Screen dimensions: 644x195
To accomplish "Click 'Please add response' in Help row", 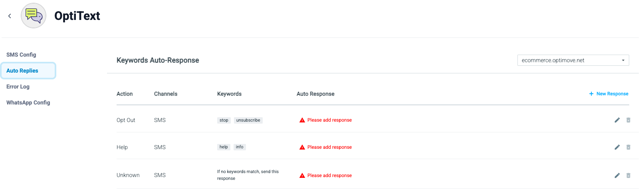I will coord(329,147).
